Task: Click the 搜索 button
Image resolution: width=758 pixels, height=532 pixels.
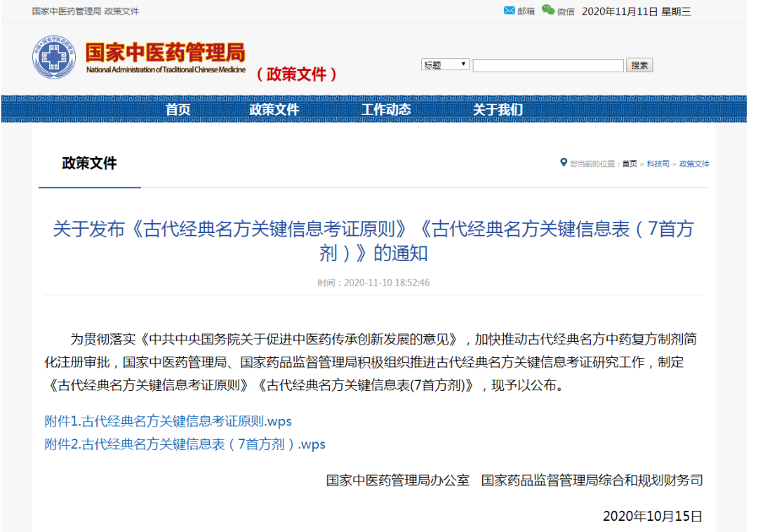Action: click(639, 65)
